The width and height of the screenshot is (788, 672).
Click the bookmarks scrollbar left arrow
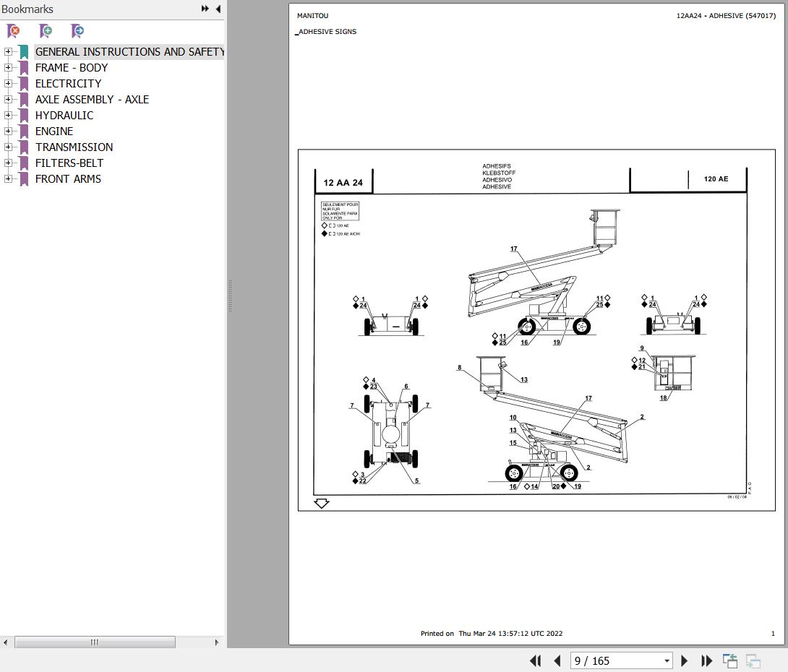click(5, 642)
